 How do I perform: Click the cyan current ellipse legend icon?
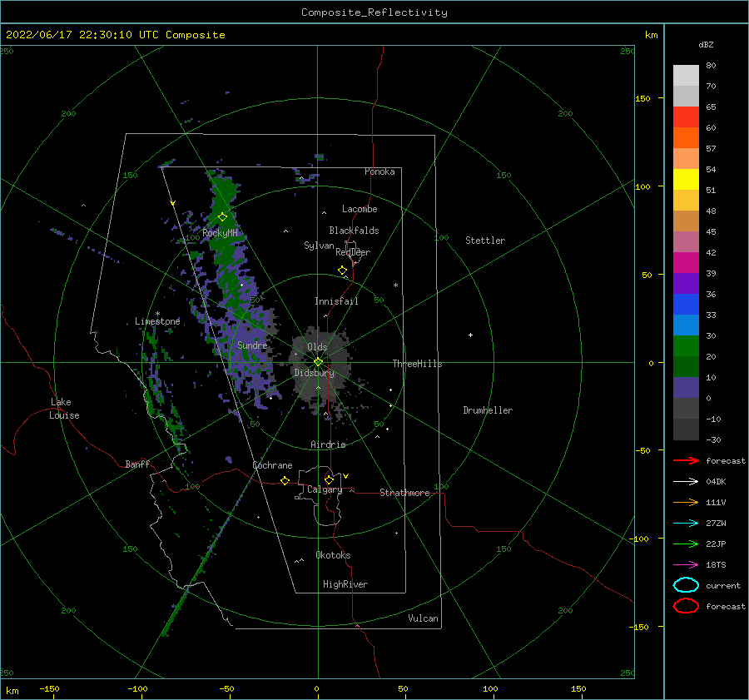[x=686, y=585]
